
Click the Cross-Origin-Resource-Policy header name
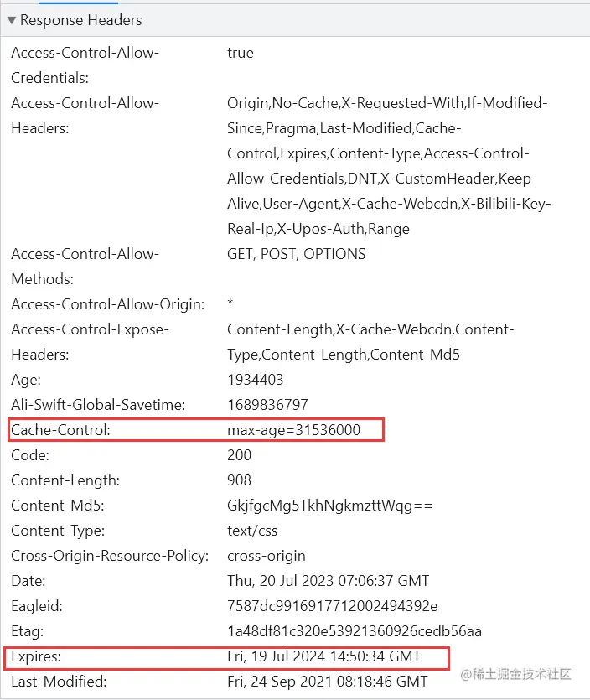coord(111,556)
